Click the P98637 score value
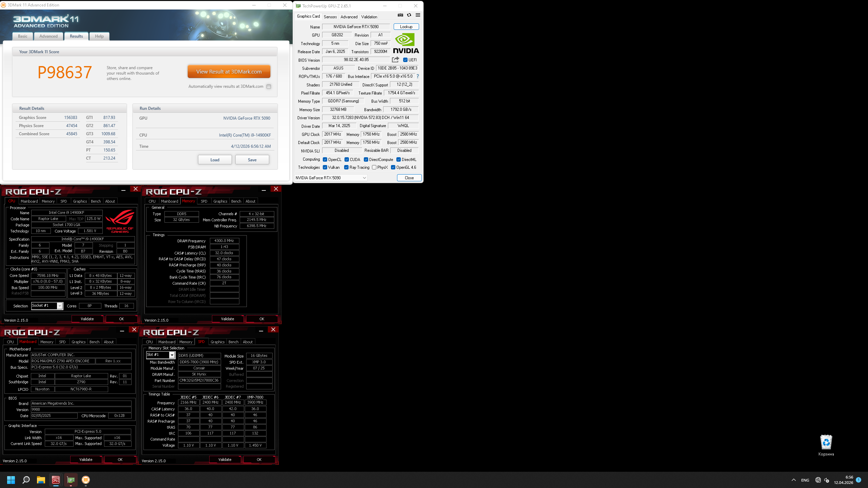 tap(64, 73)
